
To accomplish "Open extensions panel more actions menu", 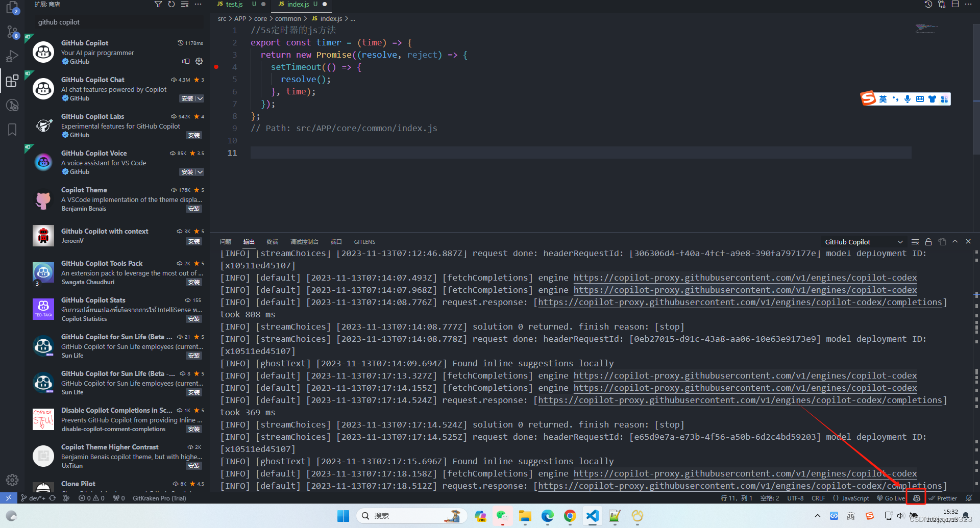I will pyautogui.click(x=198, y=4).
